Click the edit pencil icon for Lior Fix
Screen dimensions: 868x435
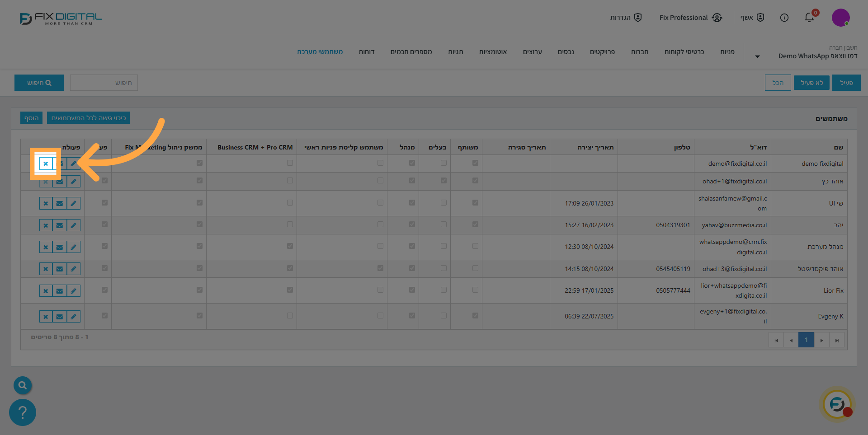coord(73,290)
